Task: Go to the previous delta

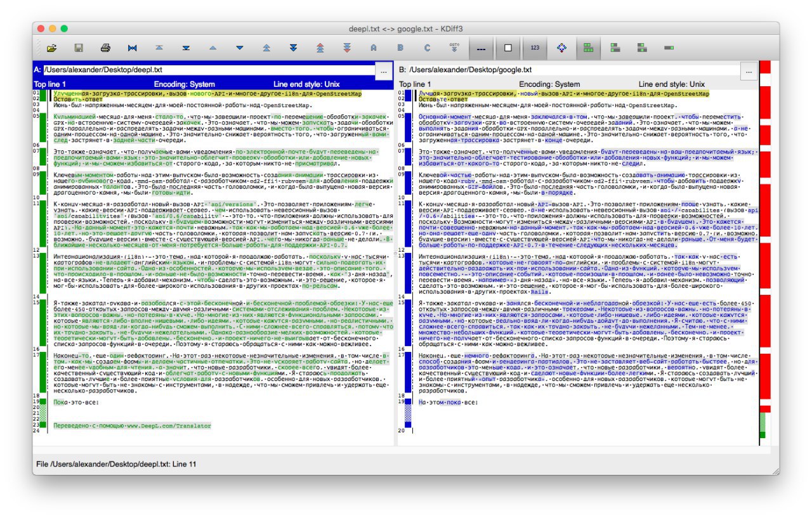Action: coord(213,48)
